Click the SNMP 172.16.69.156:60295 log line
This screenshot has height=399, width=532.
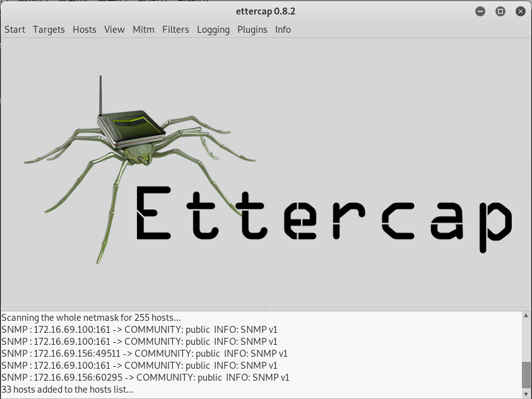[145, 378]
